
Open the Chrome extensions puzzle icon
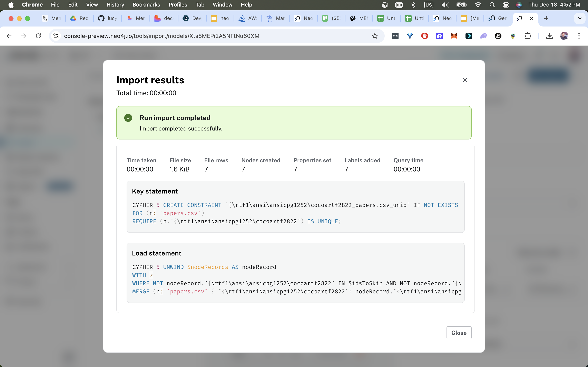pyautogui.click(x=528, y=36)
